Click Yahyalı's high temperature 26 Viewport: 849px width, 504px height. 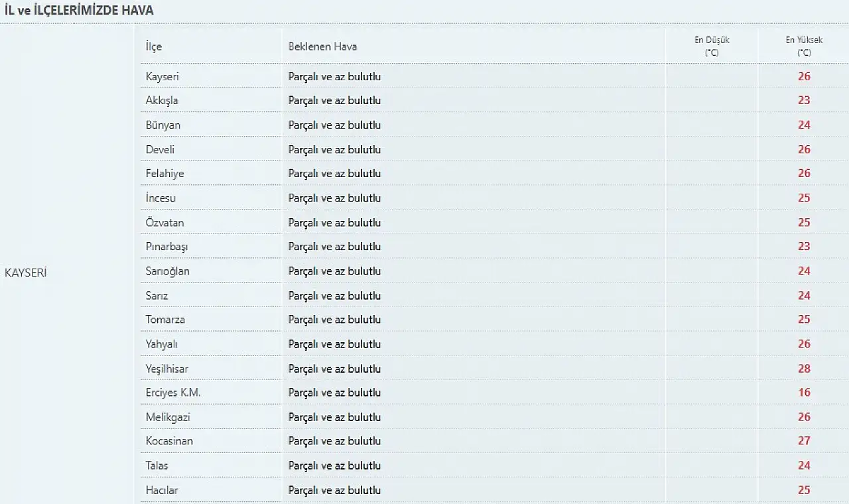point(804,344)
